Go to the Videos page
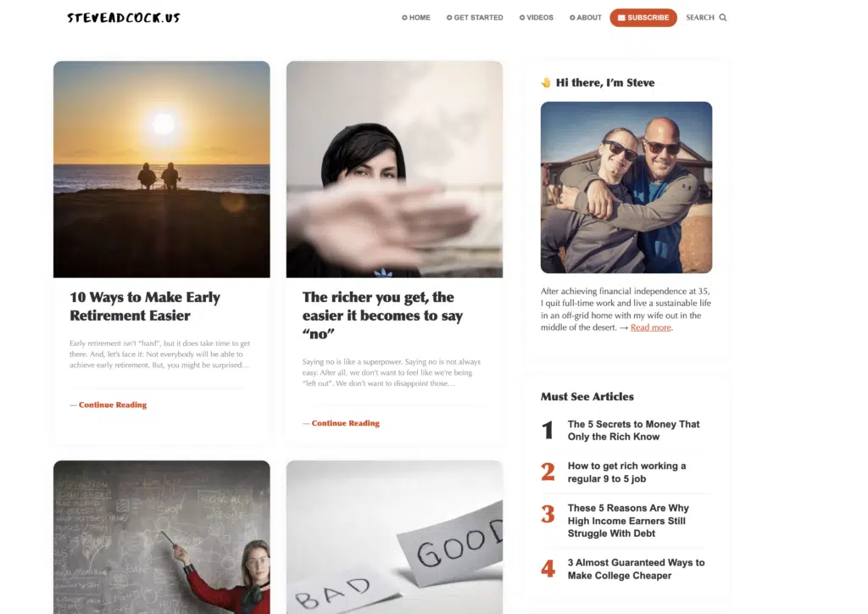 537,18
